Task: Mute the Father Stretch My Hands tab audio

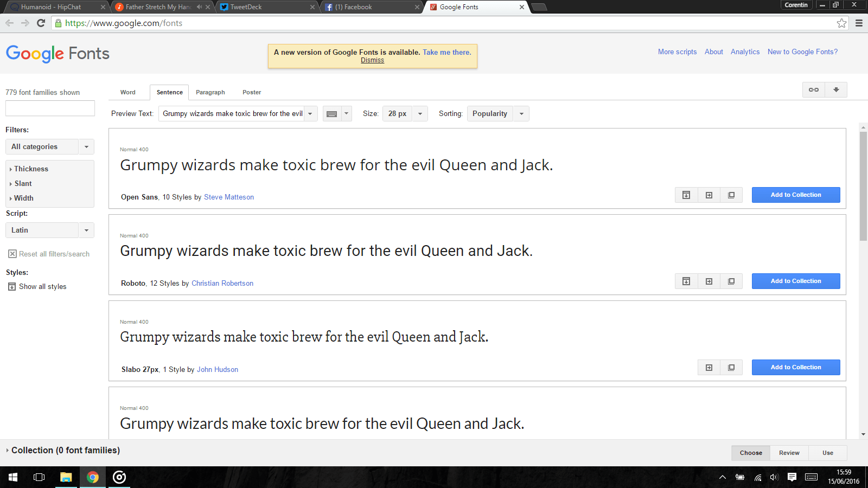Action: point(199,7)
